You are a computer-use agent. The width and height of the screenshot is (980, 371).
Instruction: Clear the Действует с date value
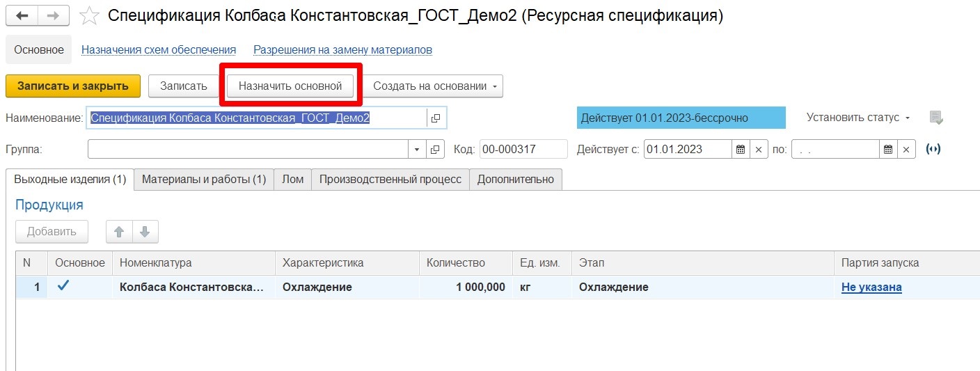(758, 149)
